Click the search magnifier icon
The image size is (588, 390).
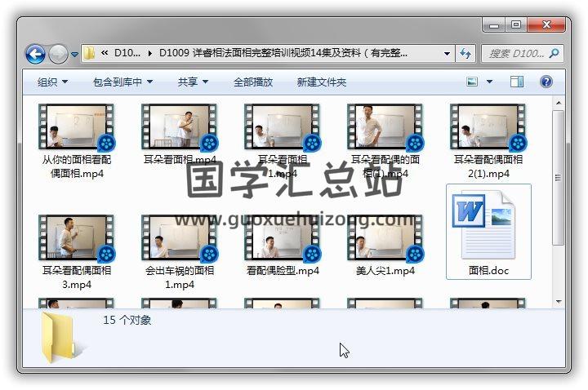[x=554, y=54]
